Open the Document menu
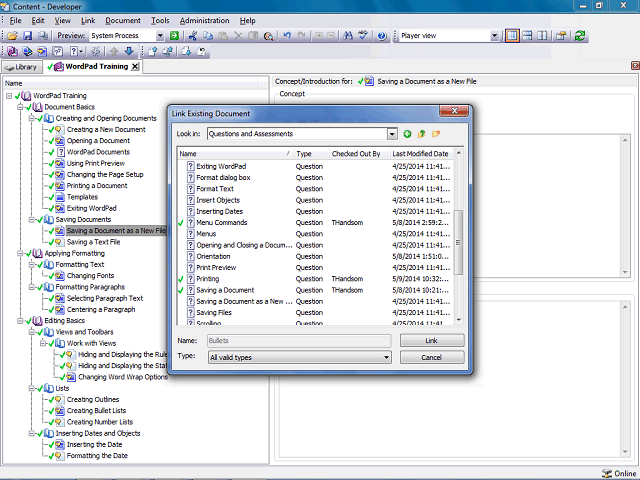 (123, 20)
